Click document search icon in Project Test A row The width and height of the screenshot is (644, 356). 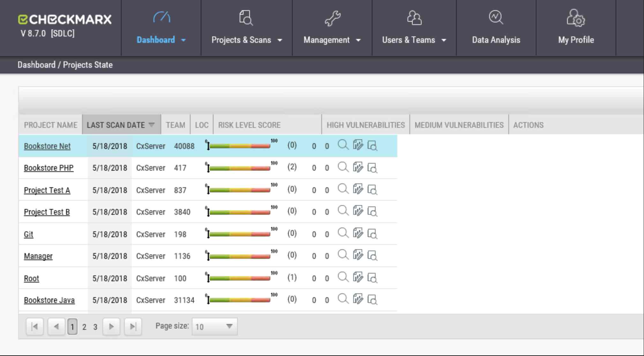372,190
